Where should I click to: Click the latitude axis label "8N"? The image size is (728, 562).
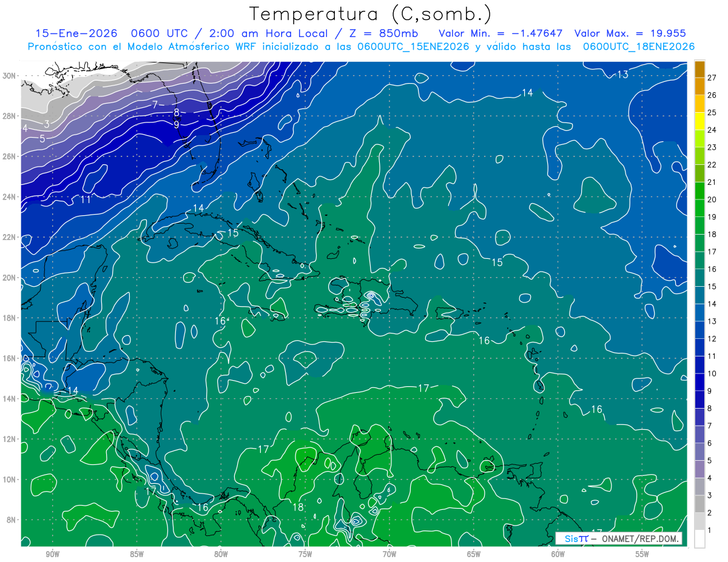coord(12,520)
